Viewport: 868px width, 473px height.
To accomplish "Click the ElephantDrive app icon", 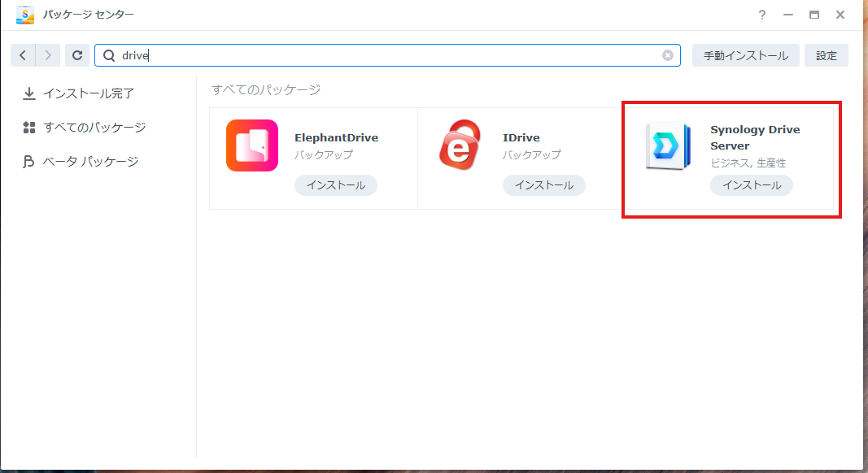I will pos(252,145).
